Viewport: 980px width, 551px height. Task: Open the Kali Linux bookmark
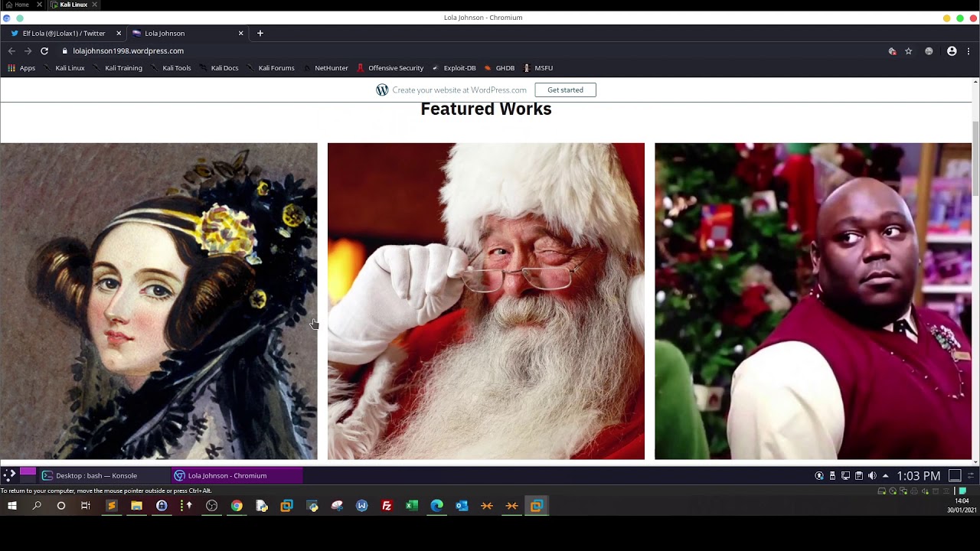click(x=64, y=68)
